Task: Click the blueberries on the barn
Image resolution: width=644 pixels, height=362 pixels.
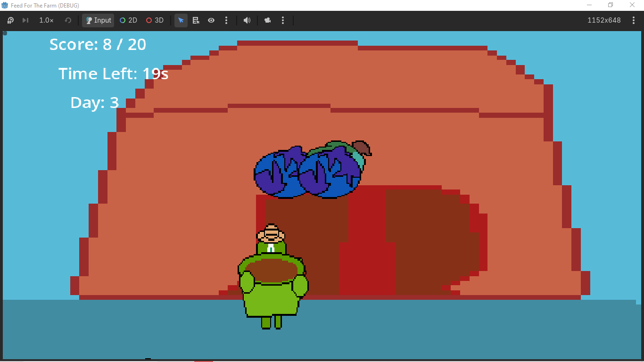Action: tap(313, 169)
